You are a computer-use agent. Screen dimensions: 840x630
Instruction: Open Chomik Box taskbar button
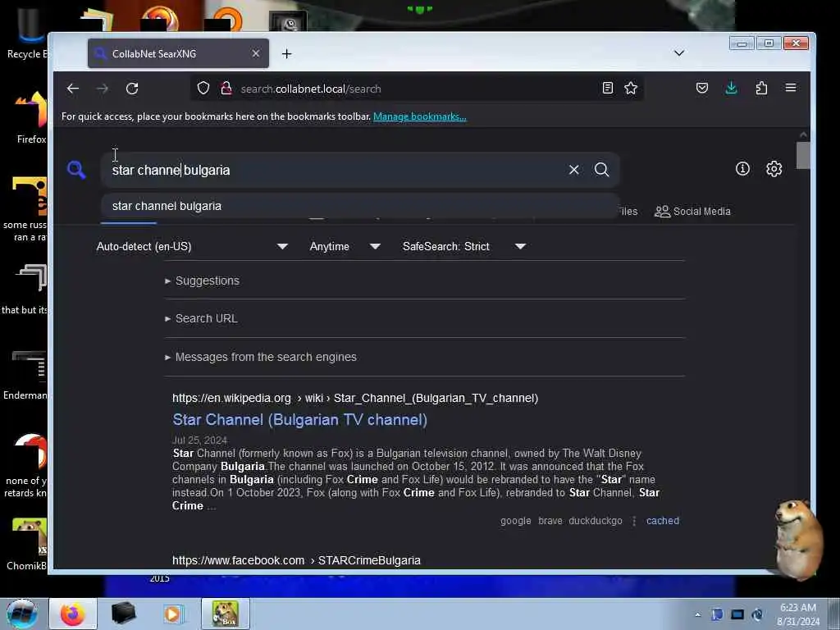pyautogui.click(x=225, y=614)
